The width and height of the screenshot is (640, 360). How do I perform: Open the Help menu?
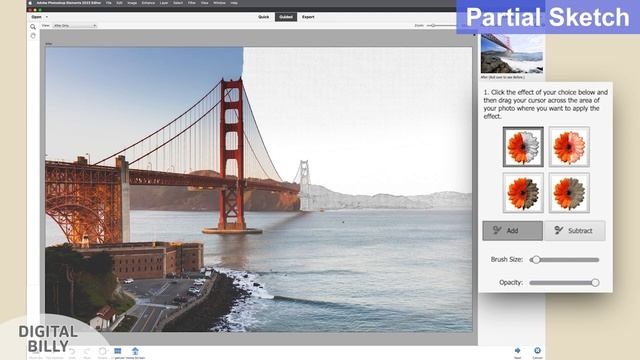[234, 3]
